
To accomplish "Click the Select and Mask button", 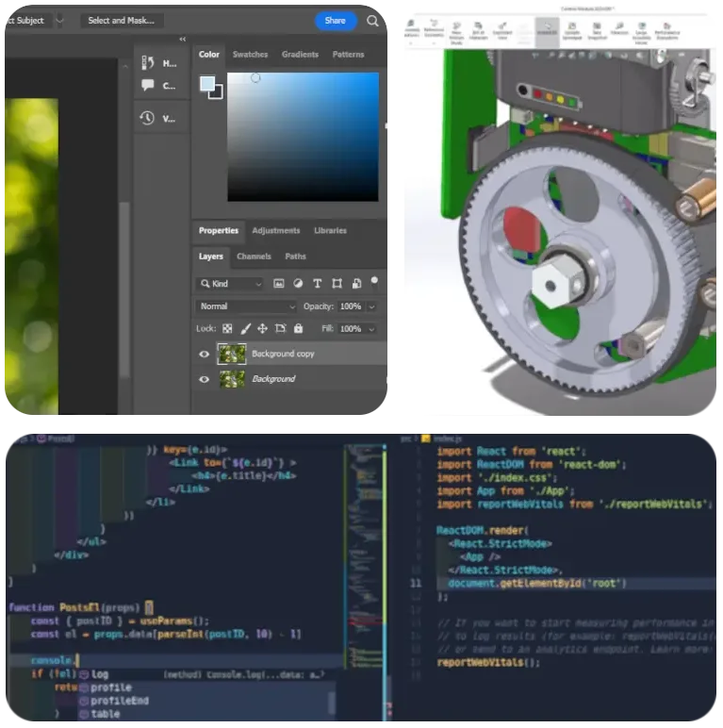I will point(122,21).
